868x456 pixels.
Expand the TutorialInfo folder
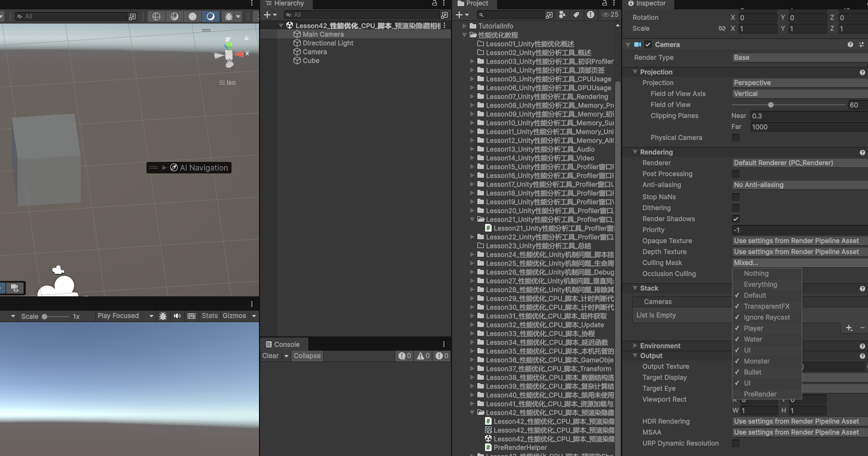tap(465, 26)
